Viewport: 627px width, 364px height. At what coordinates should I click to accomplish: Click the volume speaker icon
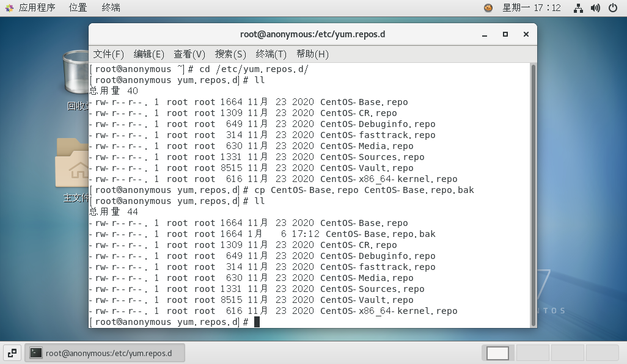595,8
